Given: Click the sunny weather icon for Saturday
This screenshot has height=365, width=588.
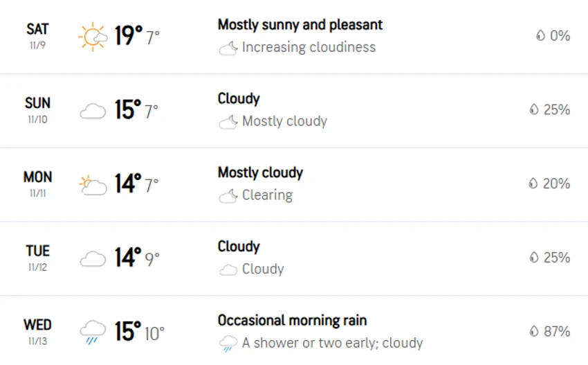Looking at the screenshot, I should pyautogui.click(x=93, y=37).
